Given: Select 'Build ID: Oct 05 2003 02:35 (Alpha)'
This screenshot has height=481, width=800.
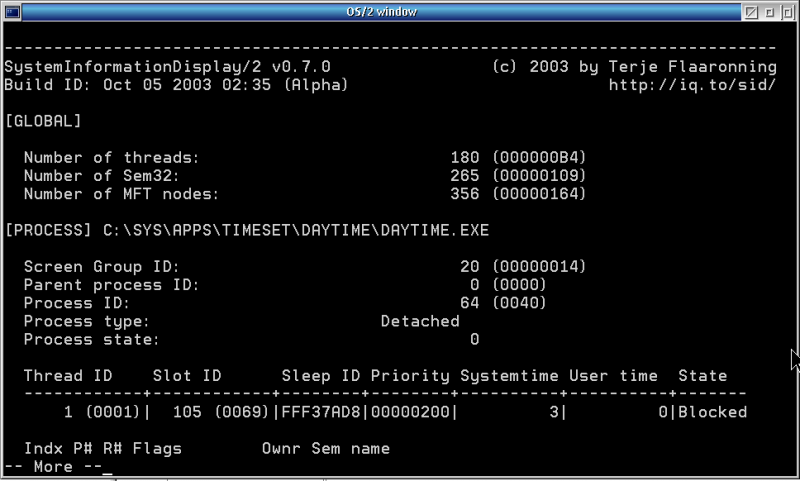Looking at the screenshot, I should point(176,84).
